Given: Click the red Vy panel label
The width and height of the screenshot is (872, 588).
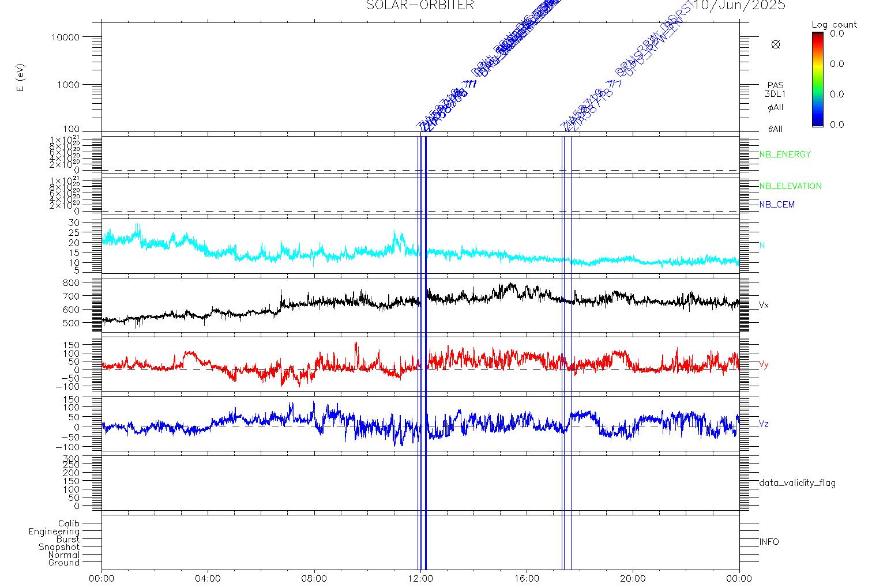Looking at the screenshot, I should [764, 364].
